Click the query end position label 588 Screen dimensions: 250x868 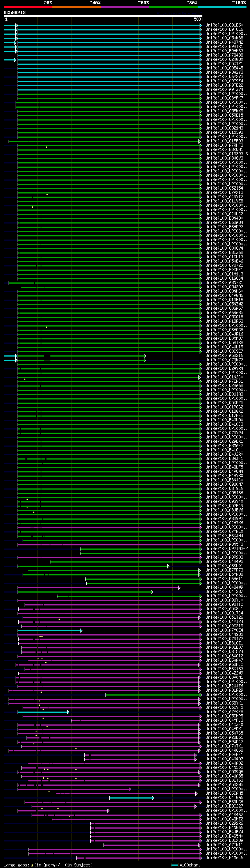point(197,19)
